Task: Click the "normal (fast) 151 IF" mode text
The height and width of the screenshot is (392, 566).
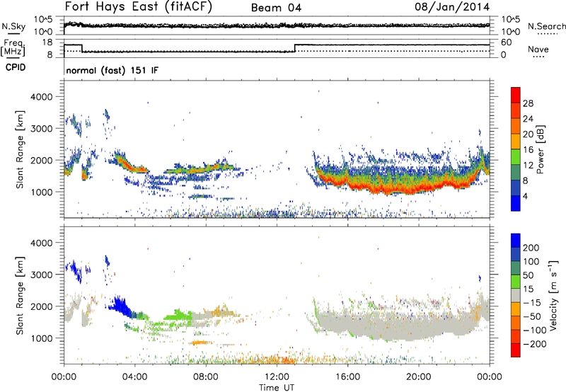Action: click(112, 70)
